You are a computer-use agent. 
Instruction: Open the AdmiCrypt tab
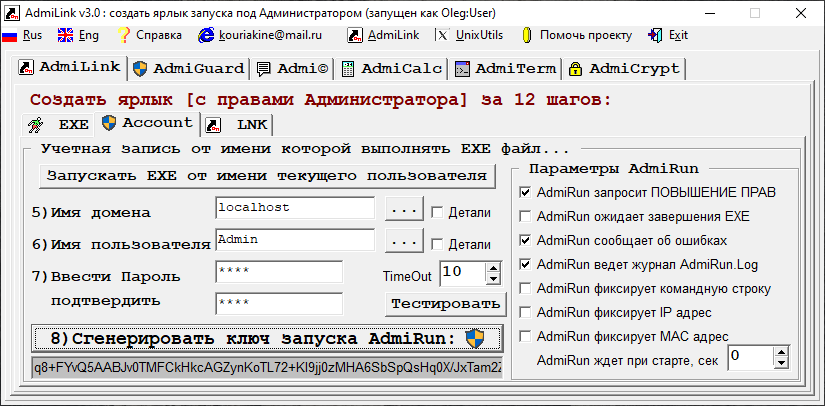[x=624, y=69]
